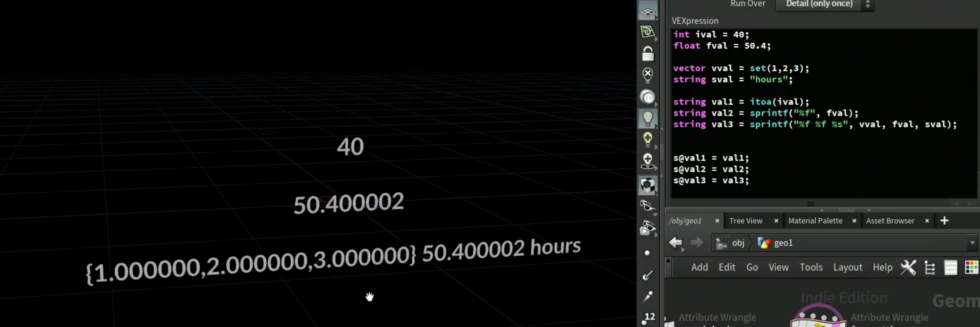Enable high quality lighting with shadows icon
The height and width of the screenshot is (327, 980).
648,161
